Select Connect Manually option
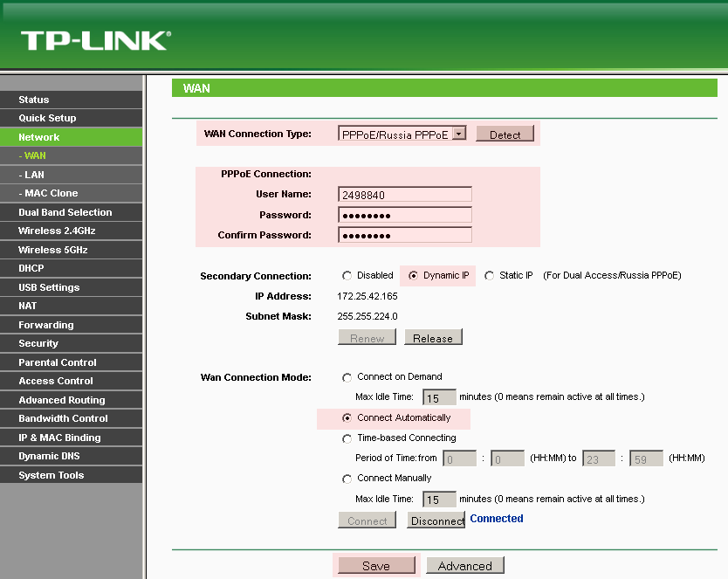Image resolution: width=728 pixels, height=579 pixels. coord(347,479)
